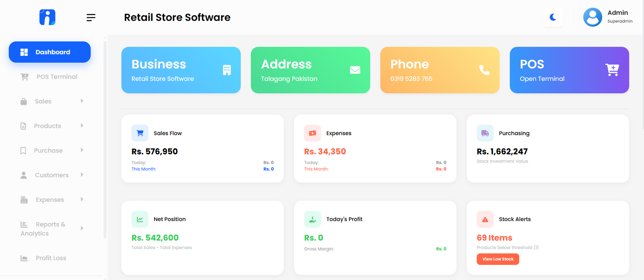Image resolution: width=644 pixels, height=280 pixels.
Task: Click the 69 Items stock alert count
Action: point(494,238)
